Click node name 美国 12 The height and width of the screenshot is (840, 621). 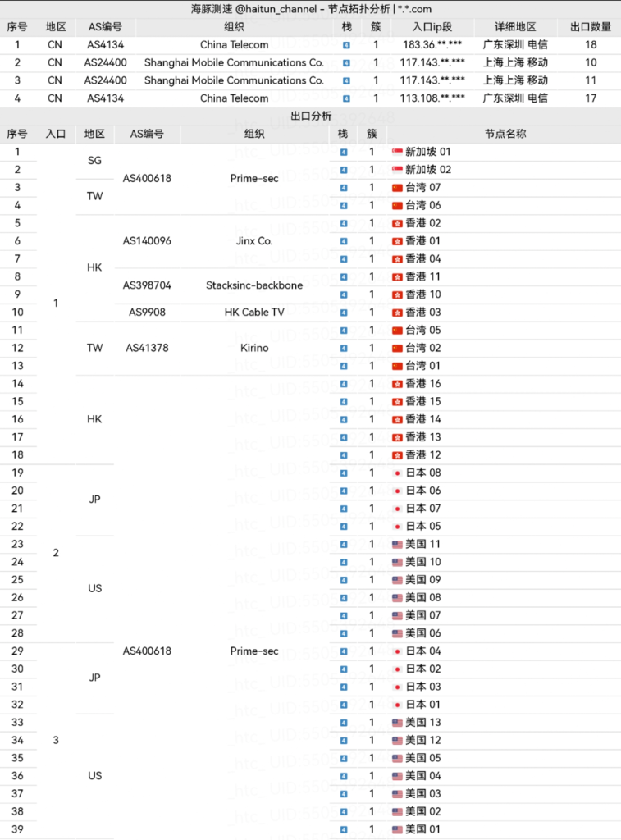(x=422, y=741)
